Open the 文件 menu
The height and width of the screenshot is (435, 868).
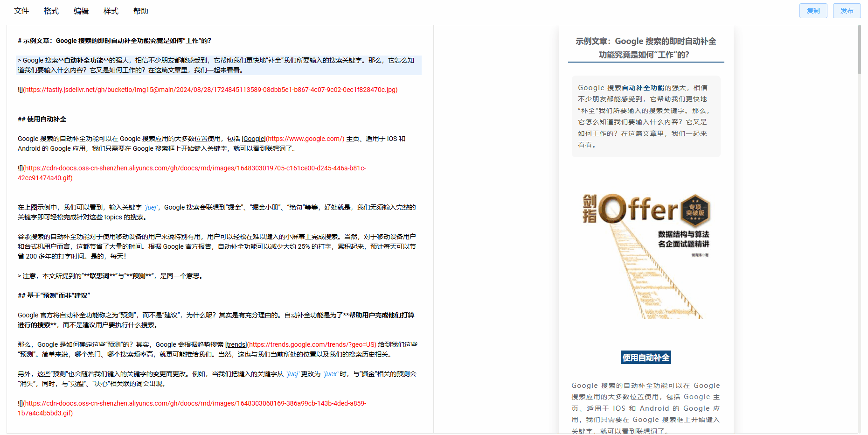point(21,11)
